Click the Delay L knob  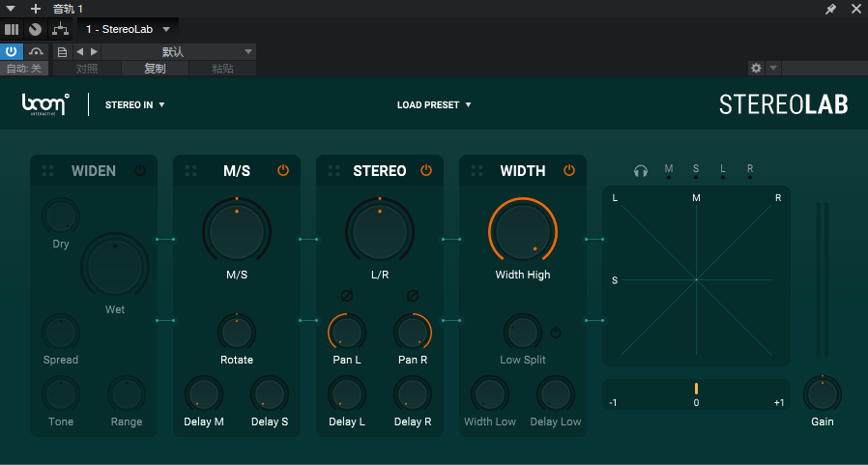(347, 394)
